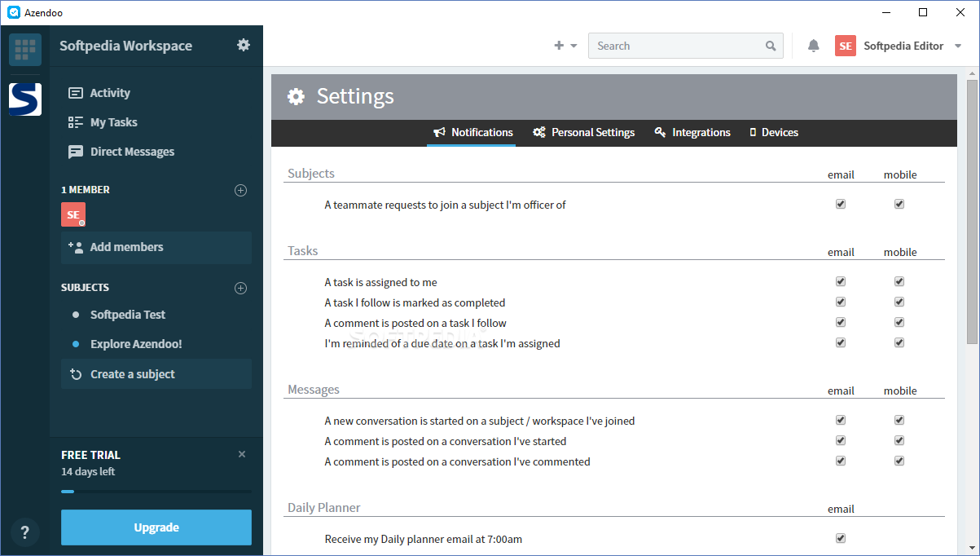Image resolution: width=980 pixels, height=556 pixels.
Task: Toggle mobile for comment on conversation I've started
Action: click(x=899, y=440)
